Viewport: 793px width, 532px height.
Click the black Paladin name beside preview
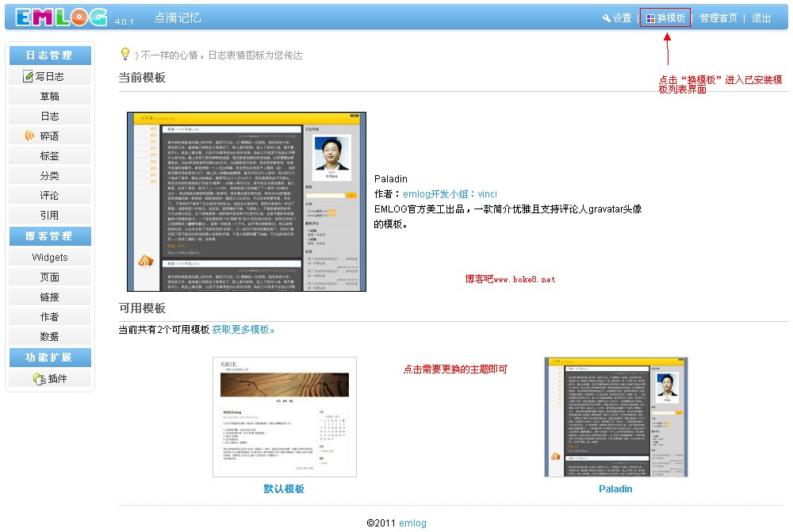(390, 179)
